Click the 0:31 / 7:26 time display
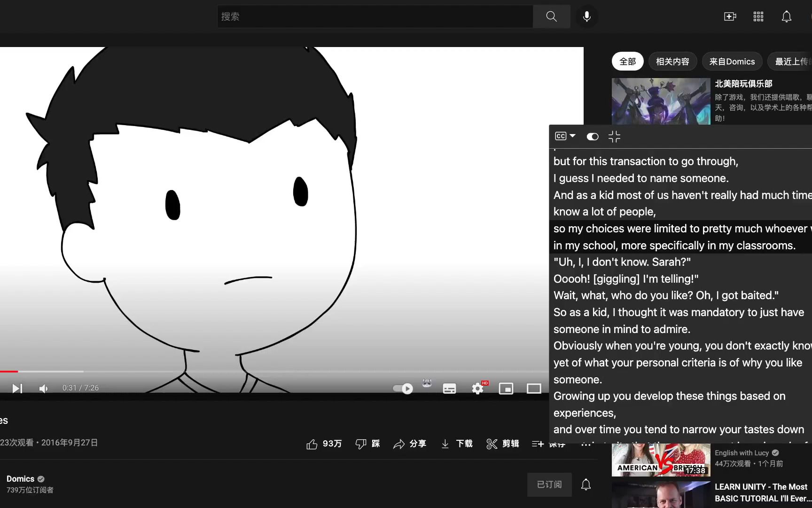The image size is (812, 508). click(80, 388)
